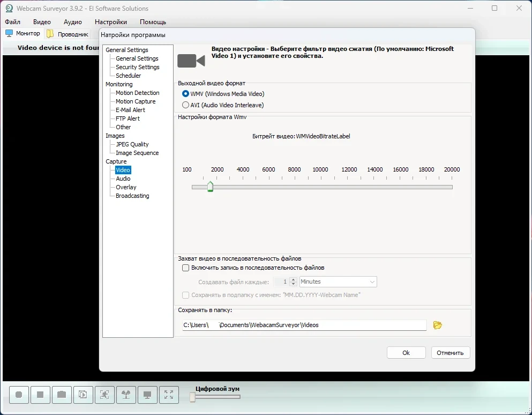The height and width of the screenshot is (415, 532).
Task: Switch to full screen with the arrows icon
Action: pyautogui.click(x=169, y=395)
